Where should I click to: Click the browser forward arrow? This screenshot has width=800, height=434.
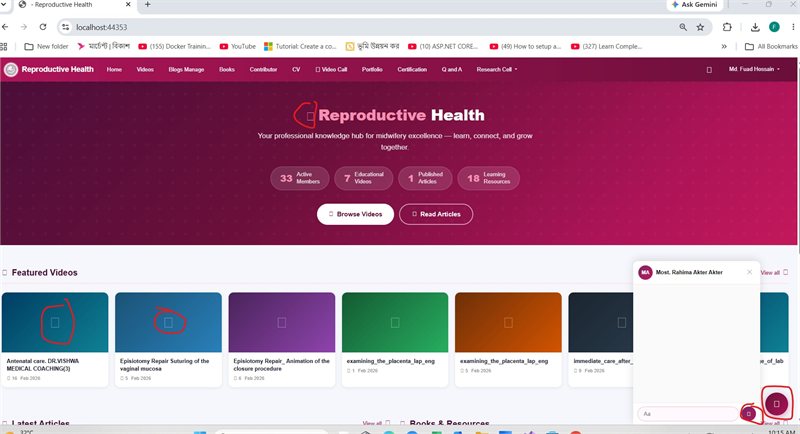click(23, 27)
